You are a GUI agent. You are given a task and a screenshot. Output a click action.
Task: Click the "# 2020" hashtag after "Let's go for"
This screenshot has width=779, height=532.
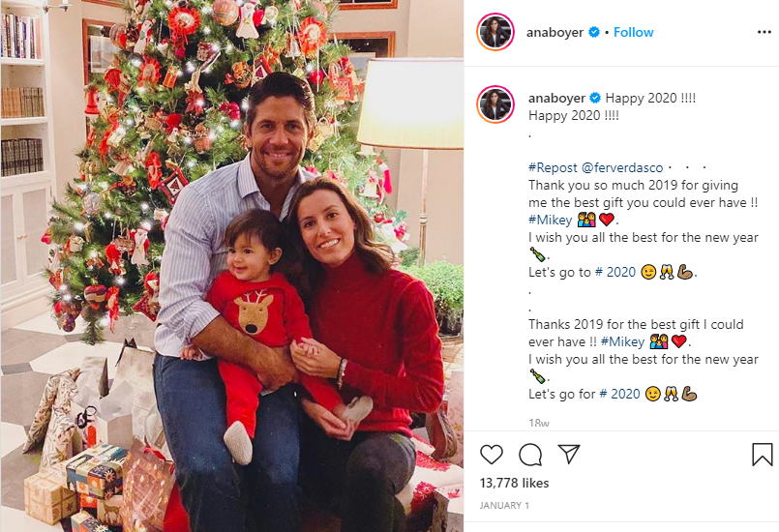coord(619,394)
